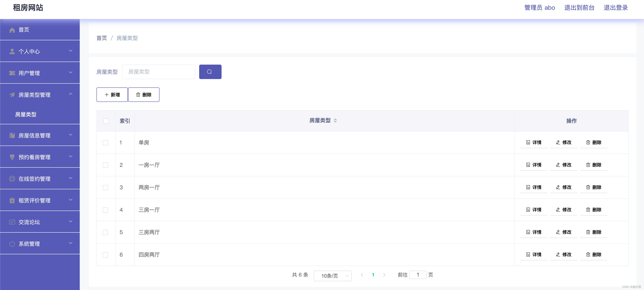Expand 个人中心 using its chevron
644x290 pixels.
(71, 51)
